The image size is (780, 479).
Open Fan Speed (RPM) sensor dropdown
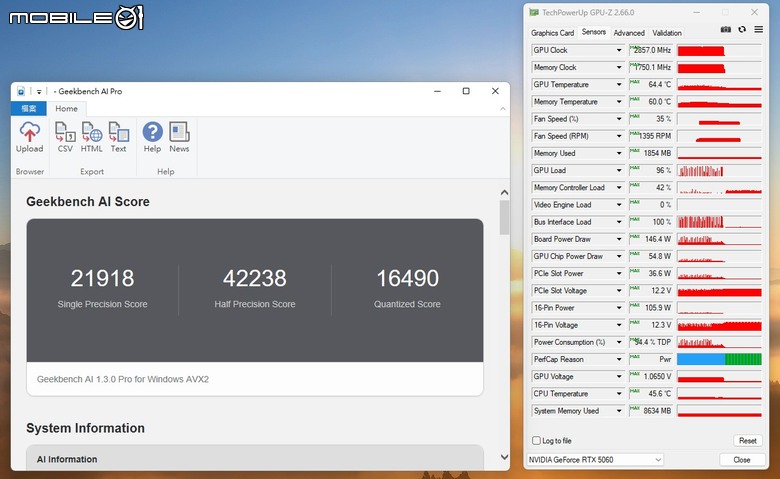619,136
